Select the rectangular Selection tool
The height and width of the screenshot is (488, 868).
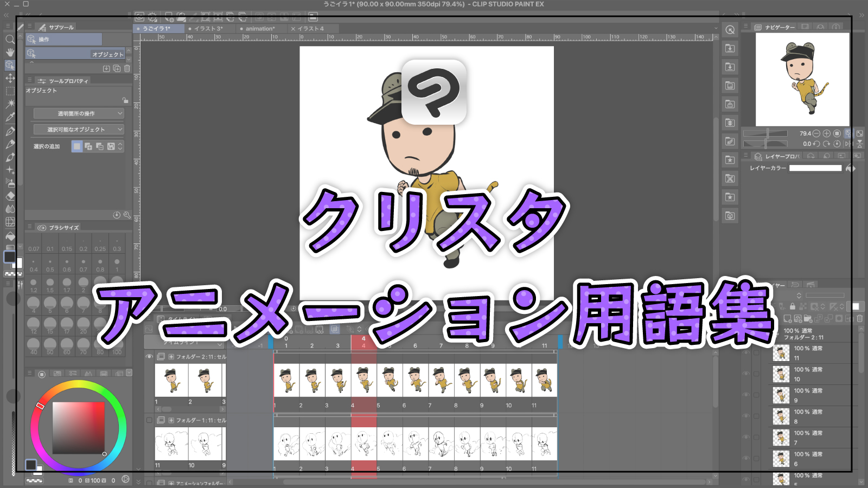[x=10, y=91]
